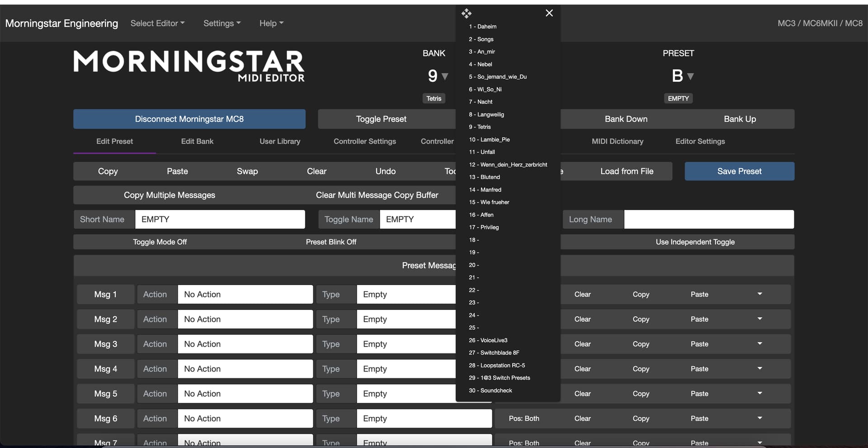Expand Msg 6 options caret
This screenshot has height=448, width=868.
[760, 419]
